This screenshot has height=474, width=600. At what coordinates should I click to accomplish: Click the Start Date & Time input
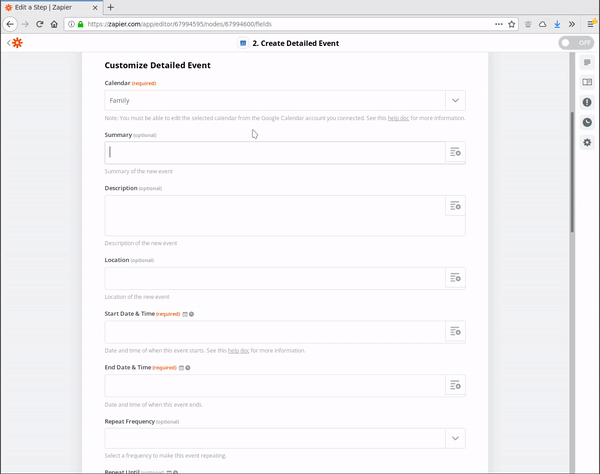275,332
